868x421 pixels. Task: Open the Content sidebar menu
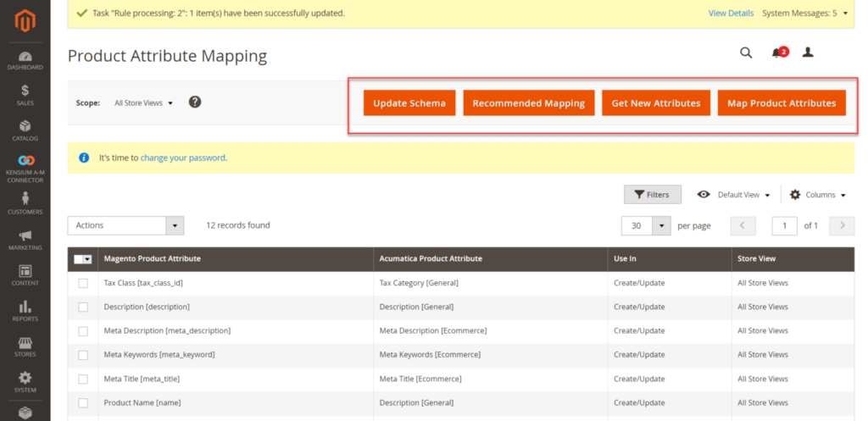[x=25, y=275]
